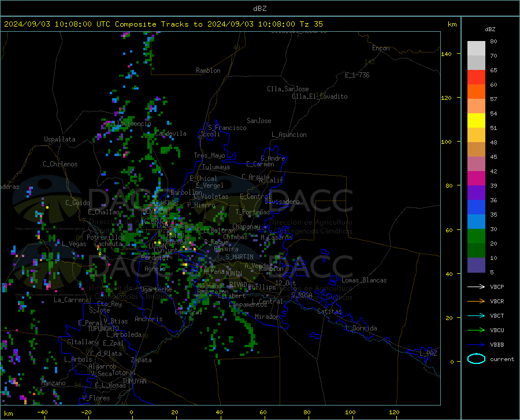Click the T_Porteñas map label

coord(252,212)
